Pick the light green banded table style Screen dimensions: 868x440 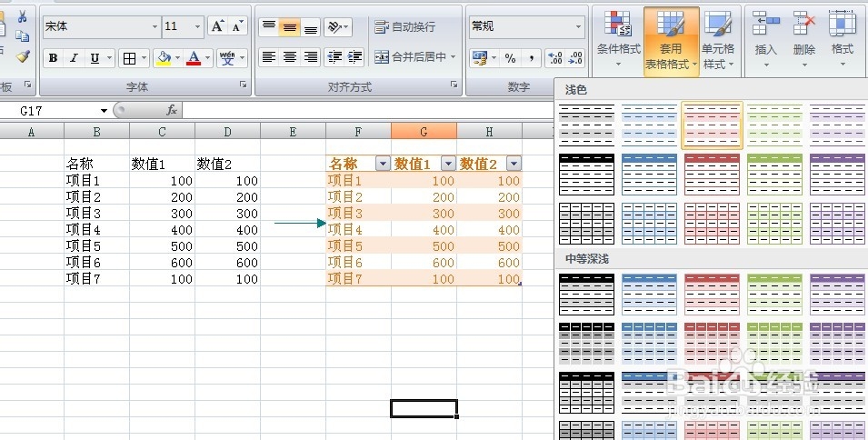coord(774,125)
